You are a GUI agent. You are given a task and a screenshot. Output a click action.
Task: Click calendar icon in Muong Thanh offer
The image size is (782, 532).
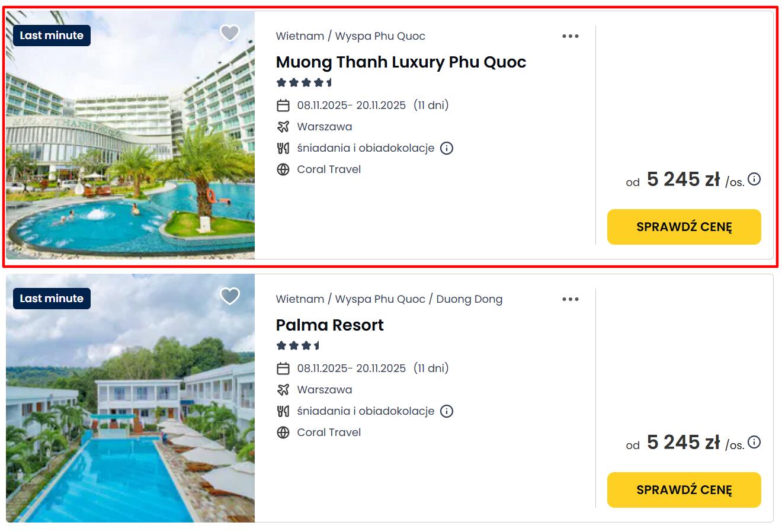(x=283, y=105)
